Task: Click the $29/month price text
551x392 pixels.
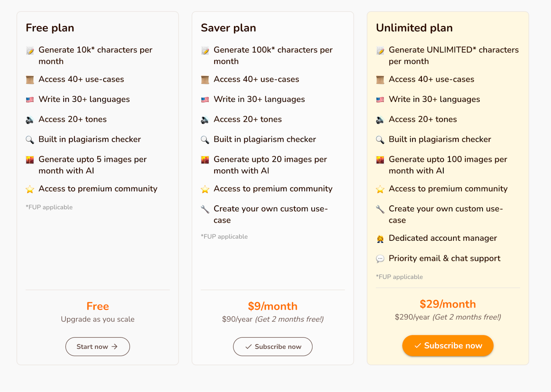Action: 448,304
